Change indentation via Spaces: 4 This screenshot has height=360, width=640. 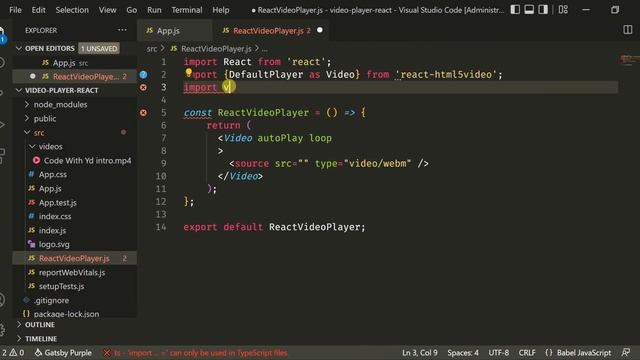click(x=463, y=353)
